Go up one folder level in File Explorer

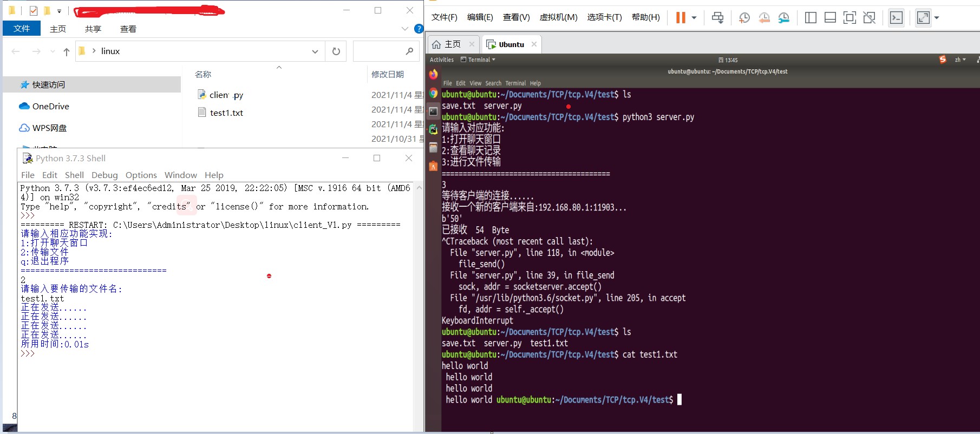67,51
